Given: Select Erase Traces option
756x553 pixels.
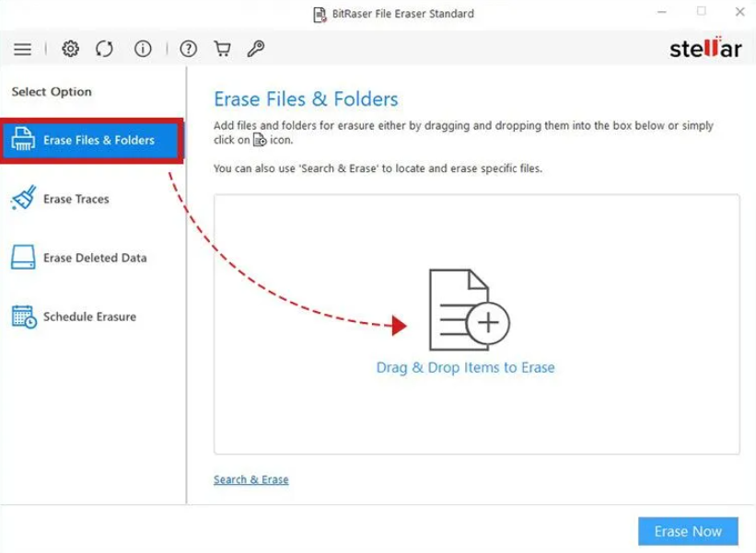Looking at the screenshot, I should coord(76,199).
